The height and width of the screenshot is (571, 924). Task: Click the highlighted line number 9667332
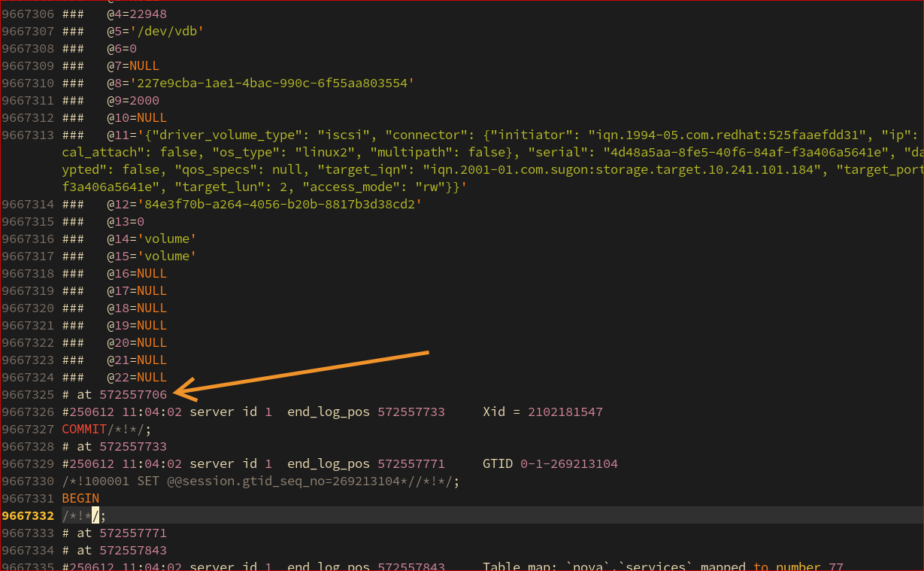[27, 515]
